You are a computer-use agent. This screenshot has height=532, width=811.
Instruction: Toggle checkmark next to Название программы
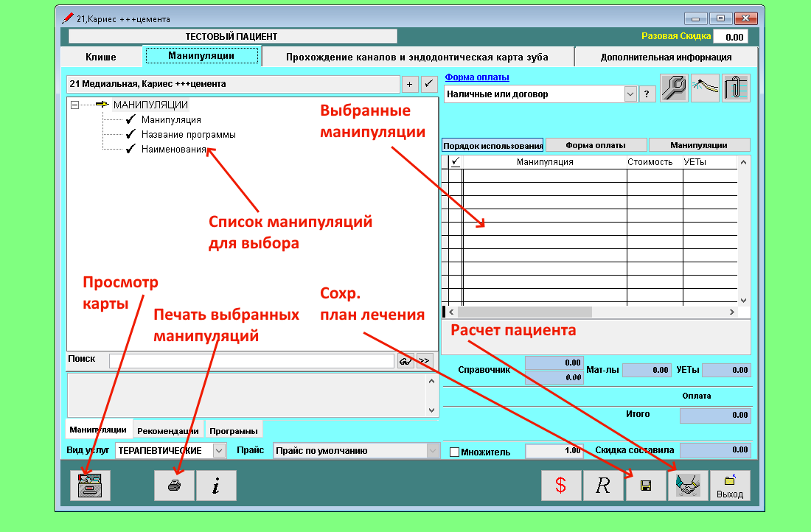pyautogui.click(x=130, y=135)
